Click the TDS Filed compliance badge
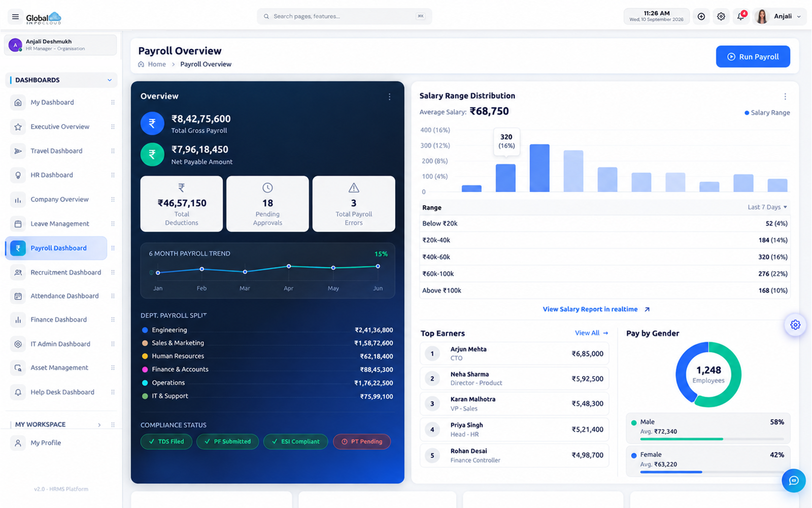 point(166,441)
